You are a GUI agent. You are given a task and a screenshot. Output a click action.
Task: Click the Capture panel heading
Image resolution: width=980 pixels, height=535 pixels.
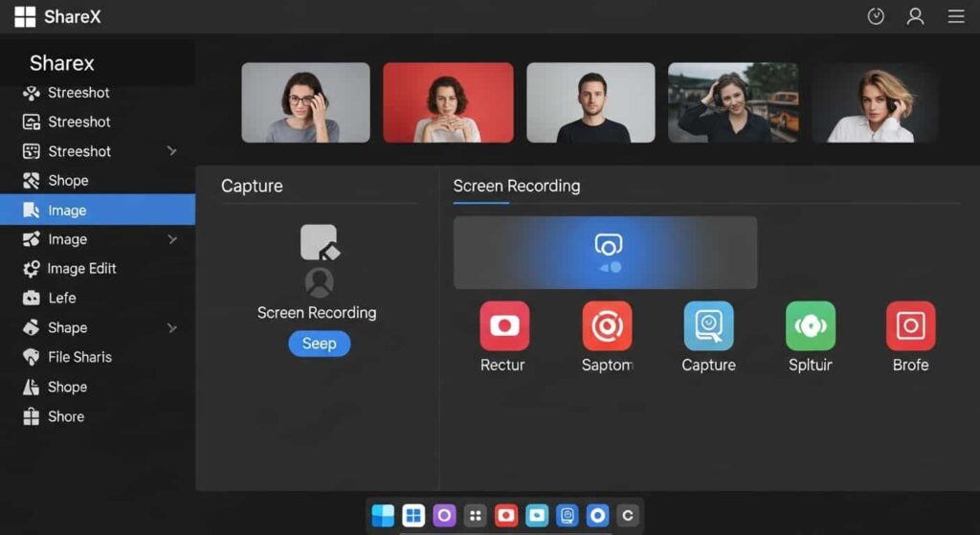[x=252, y=187]
